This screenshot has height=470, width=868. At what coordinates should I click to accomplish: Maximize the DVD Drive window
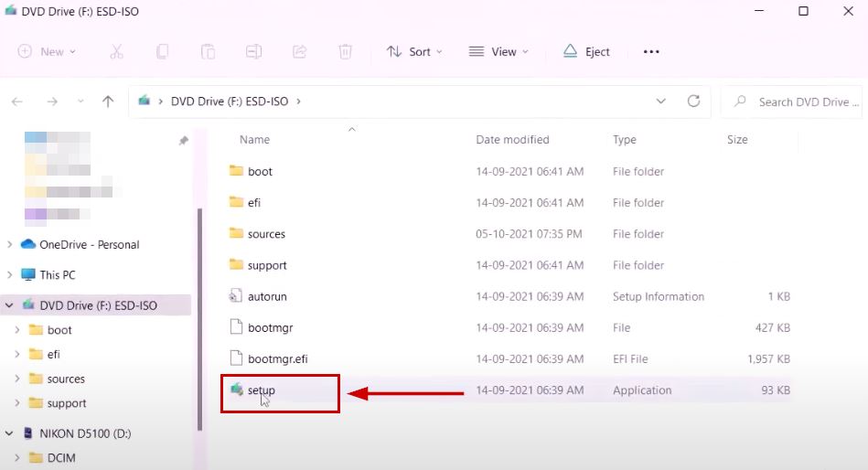pyautogui.click(x=803, y=11)
